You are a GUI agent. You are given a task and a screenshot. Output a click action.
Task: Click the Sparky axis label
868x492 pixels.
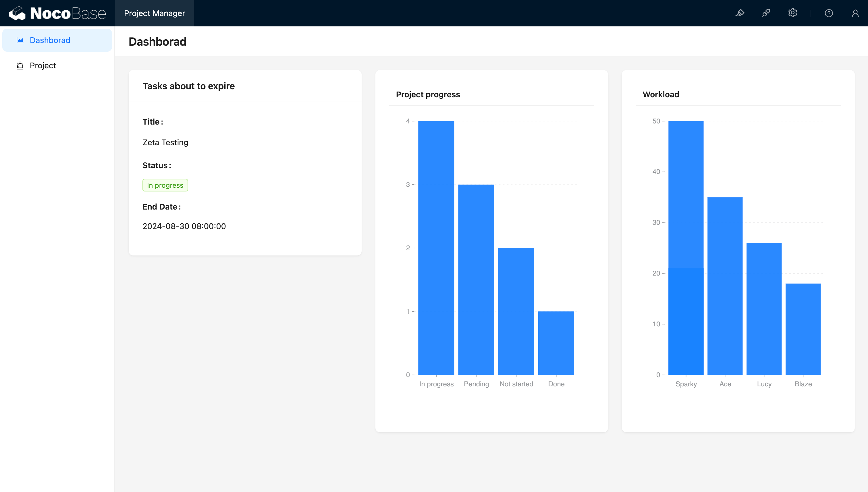[x=686, y=384]
